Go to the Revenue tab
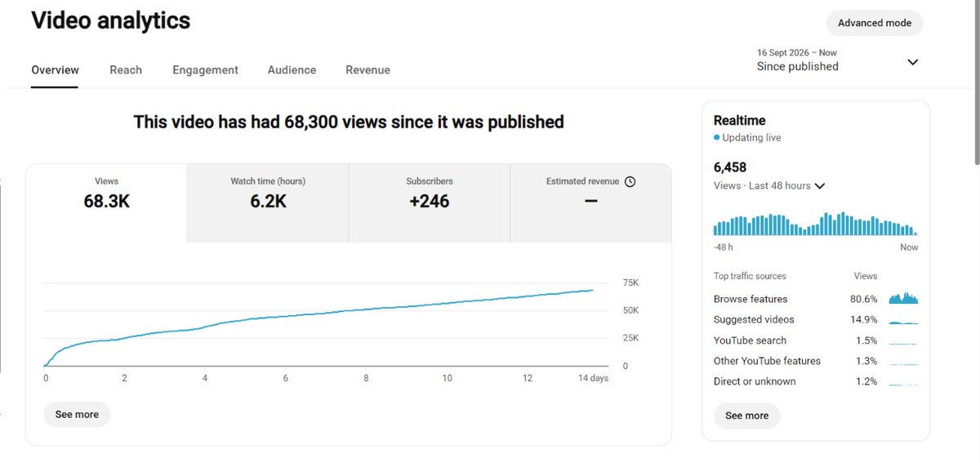 point(367,70)
